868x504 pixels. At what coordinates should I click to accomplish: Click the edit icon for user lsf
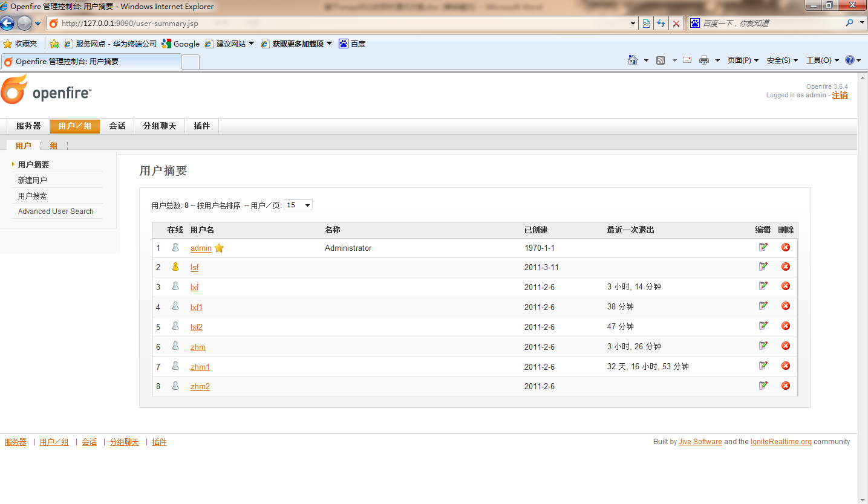(763, 267)
